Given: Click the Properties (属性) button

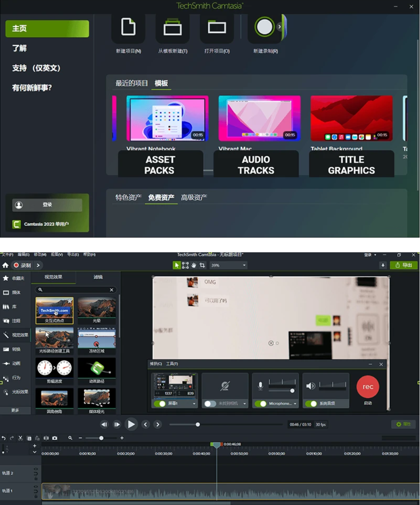Looking at the screenshot, I should tap(403, 424).
